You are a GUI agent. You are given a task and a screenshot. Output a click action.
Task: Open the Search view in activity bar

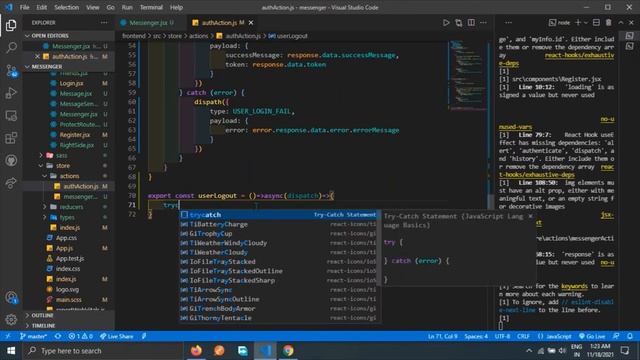click(x=11, y=48)
